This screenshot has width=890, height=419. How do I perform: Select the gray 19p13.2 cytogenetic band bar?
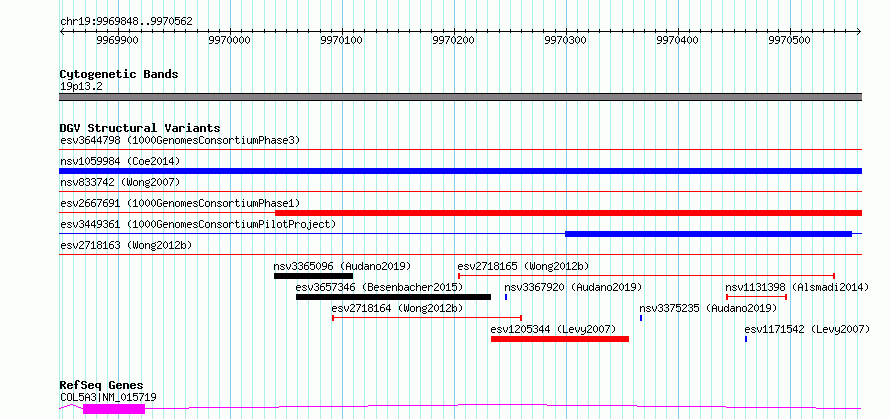click(x=461, y=97)
